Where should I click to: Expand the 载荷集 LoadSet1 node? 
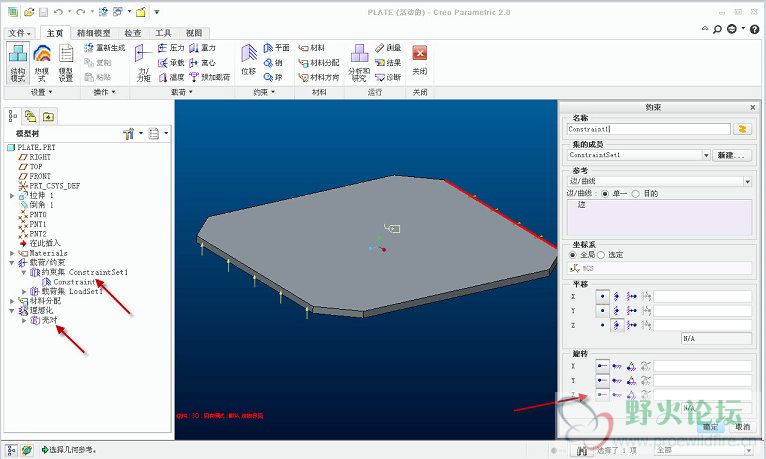(24, 292)
